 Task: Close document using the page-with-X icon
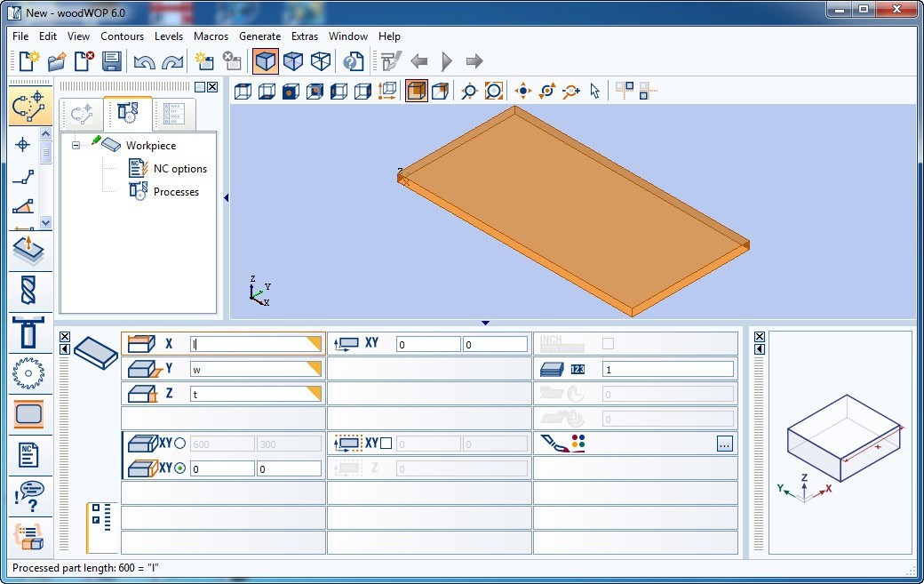tap(84, 60)
